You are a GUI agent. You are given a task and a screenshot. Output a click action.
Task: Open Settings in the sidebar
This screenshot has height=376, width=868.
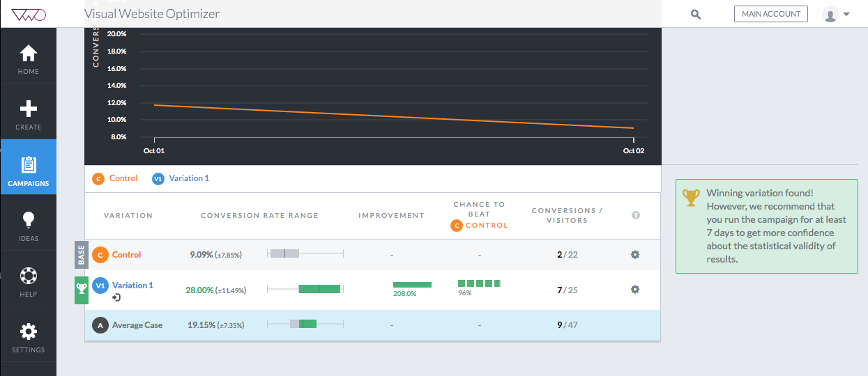tap(29, 338)
